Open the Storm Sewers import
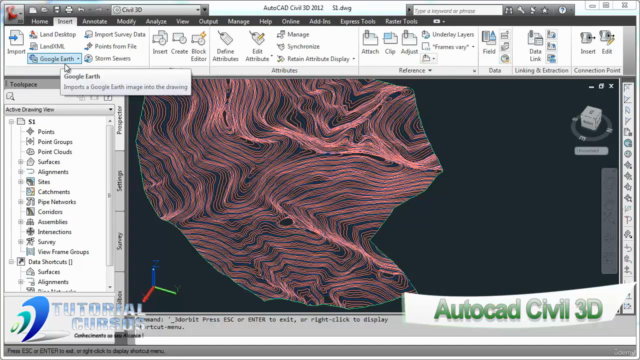640x360 pixels. point(108,58)
